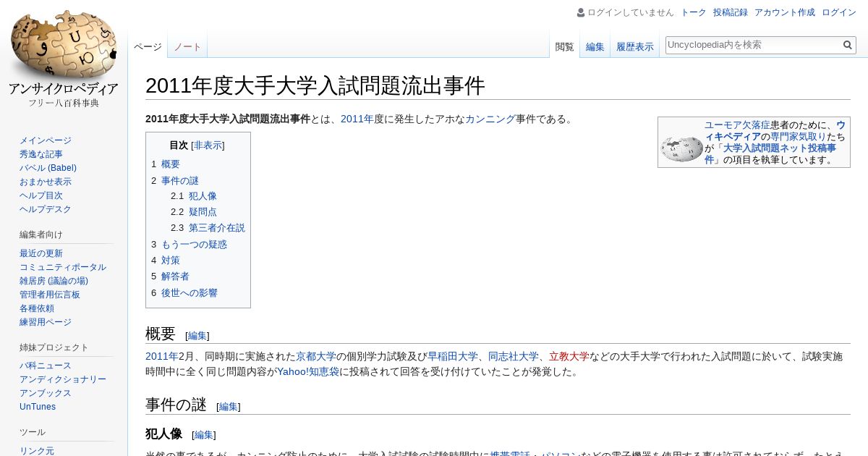Open 最近の更新 in sidebar
The height and width of the screenshot is (456, 868).
41,253
